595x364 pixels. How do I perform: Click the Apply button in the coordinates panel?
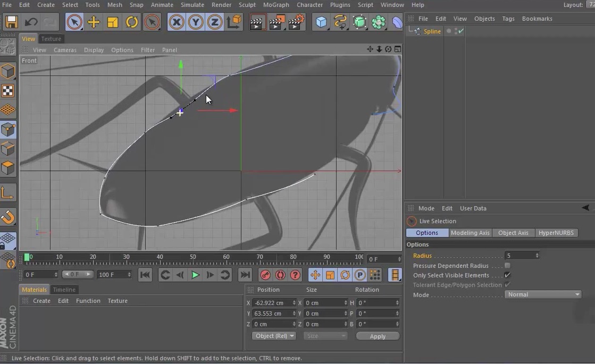(x=378, y=335)
